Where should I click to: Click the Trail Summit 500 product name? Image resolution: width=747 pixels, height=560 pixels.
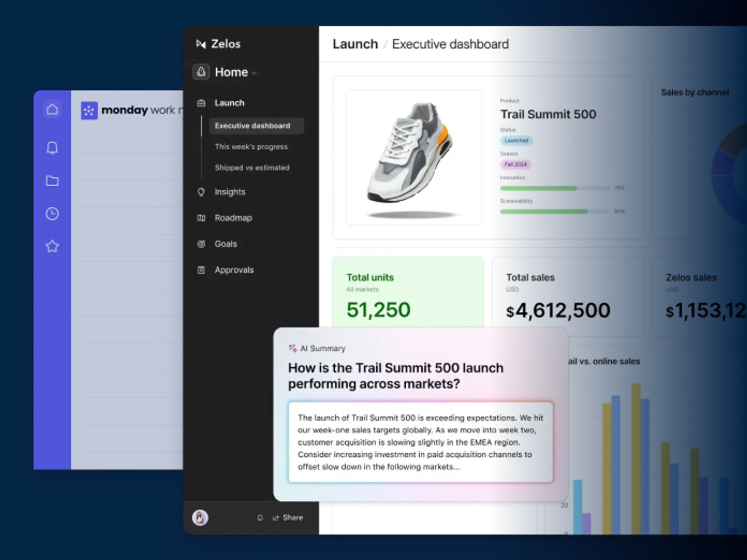[548, 114]
